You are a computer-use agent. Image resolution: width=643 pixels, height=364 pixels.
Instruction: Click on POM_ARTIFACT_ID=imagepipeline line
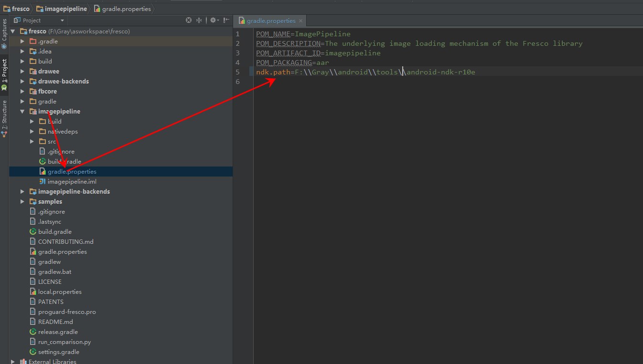pos(318,53)
